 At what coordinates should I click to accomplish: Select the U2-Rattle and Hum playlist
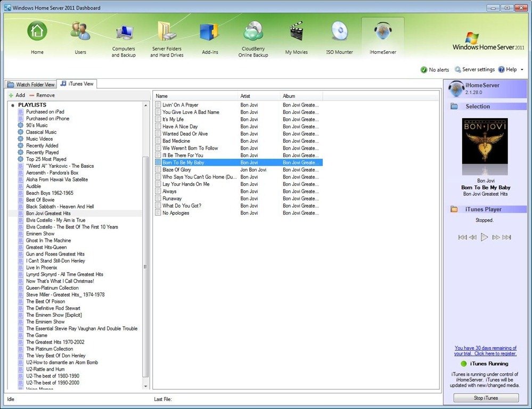tap(45, 369)
